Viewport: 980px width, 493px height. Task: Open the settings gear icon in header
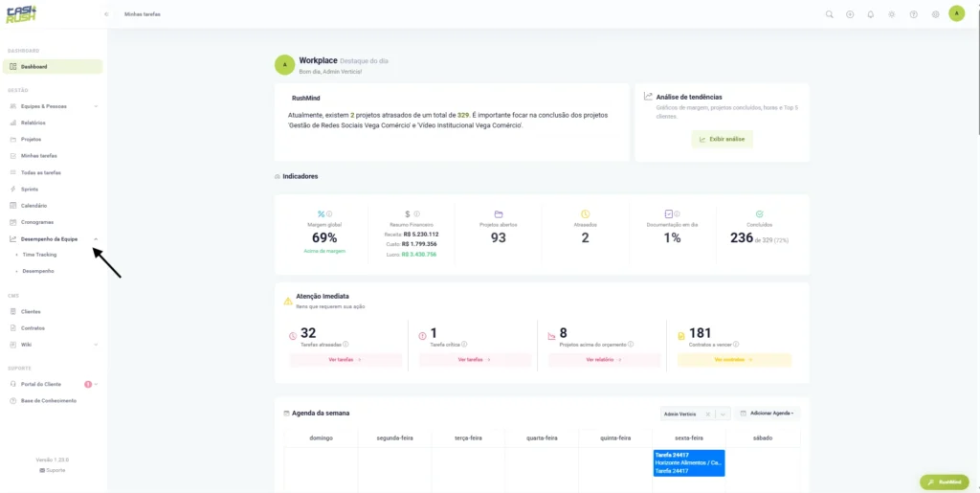click(936, 14)
